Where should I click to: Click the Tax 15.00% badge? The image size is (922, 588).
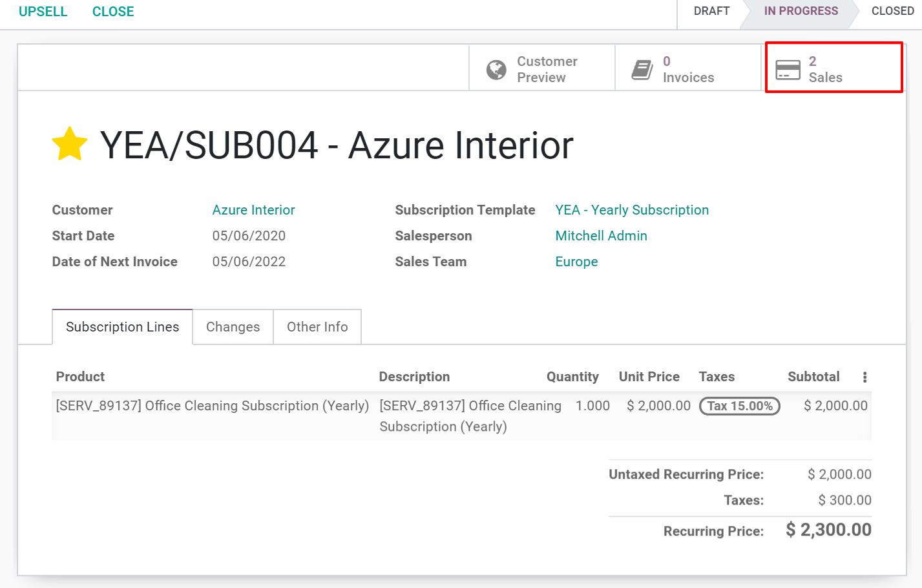[x=739, y=406]
